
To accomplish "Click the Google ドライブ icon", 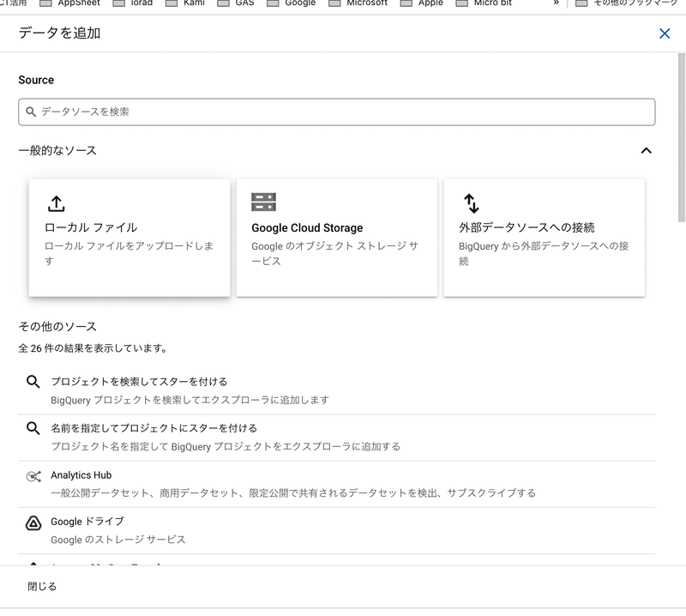I will coord(33,522).
